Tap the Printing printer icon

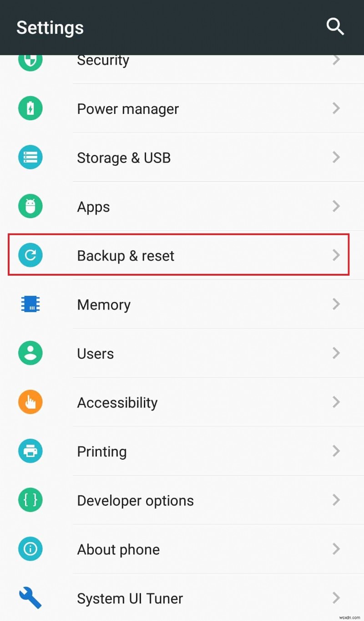click(x=30, y=451)
